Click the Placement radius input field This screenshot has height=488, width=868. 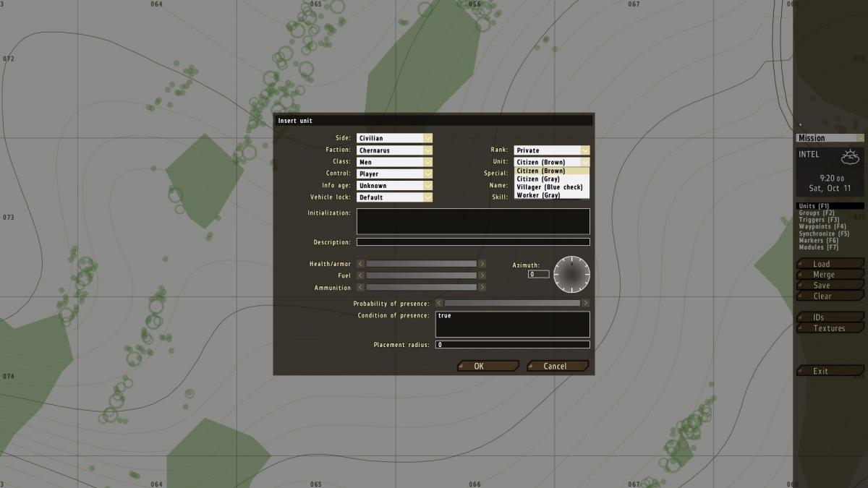512,345
